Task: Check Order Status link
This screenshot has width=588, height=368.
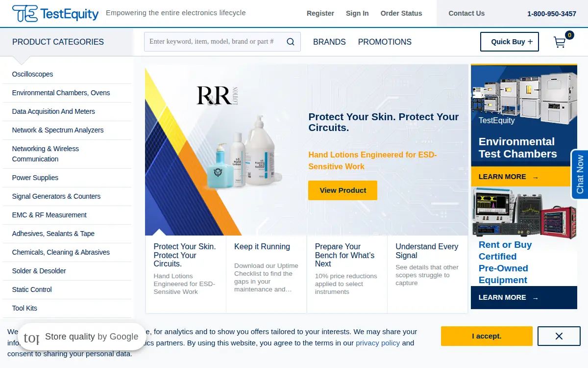Action: click(x=401, y=13)
